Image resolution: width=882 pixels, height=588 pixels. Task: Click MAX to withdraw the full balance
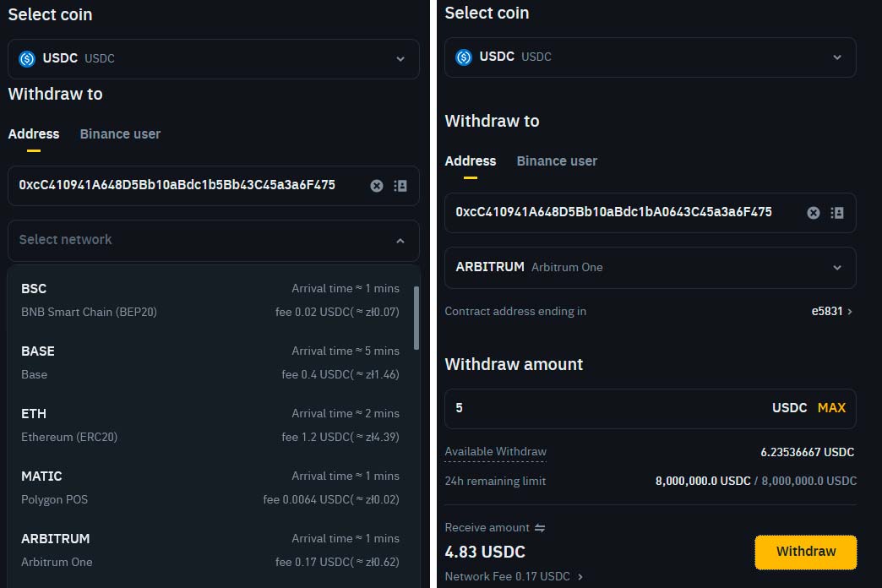831,407
